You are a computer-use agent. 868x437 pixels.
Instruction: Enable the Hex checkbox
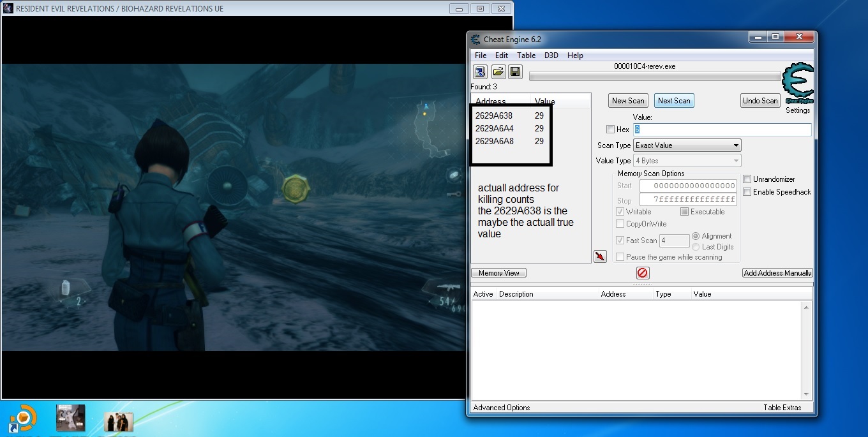click(611, 130)
